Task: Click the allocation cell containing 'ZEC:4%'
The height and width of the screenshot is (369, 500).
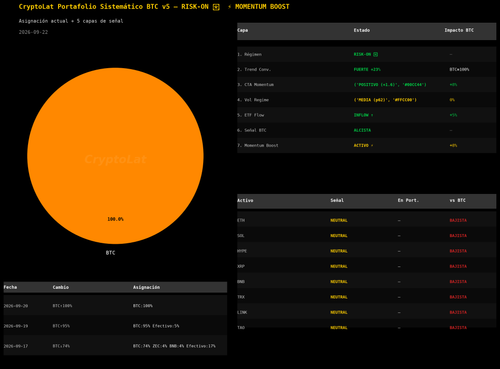Action: (x=174, y=346)
